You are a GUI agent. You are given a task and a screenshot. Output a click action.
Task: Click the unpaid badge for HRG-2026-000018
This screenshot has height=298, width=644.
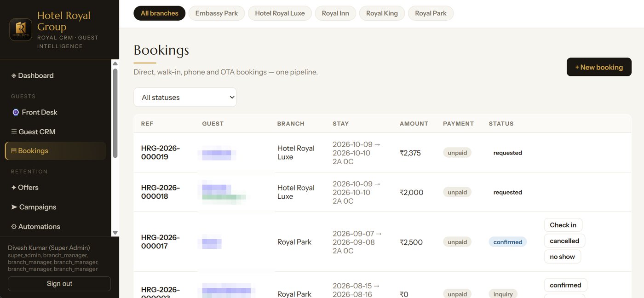[457, 192]
